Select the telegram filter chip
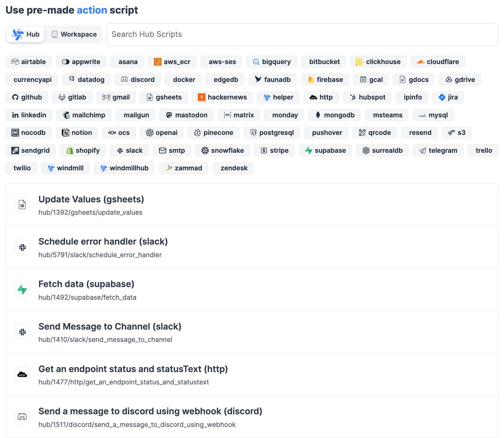This screenshot has height=438, width=504. [x=438, y=151]
